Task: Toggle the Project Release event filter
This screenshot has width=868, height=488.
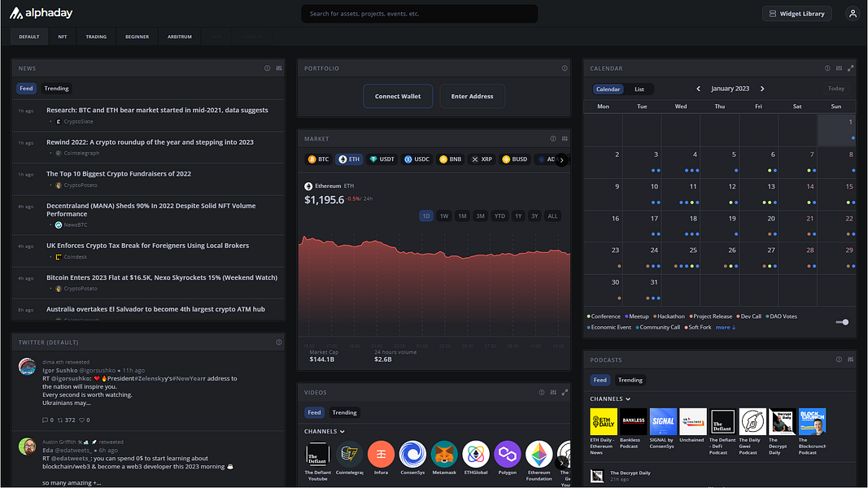Action: click(711, 316)
